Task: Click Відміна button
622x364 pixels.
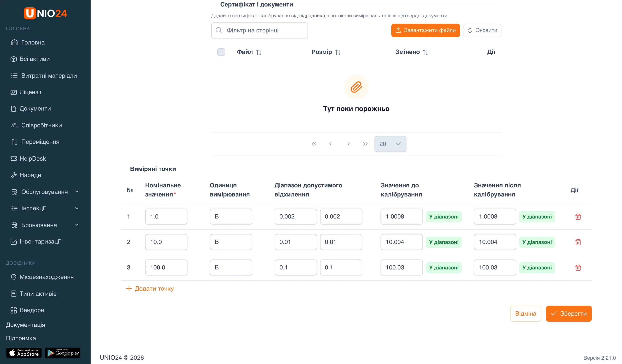Action: (525, 314)
